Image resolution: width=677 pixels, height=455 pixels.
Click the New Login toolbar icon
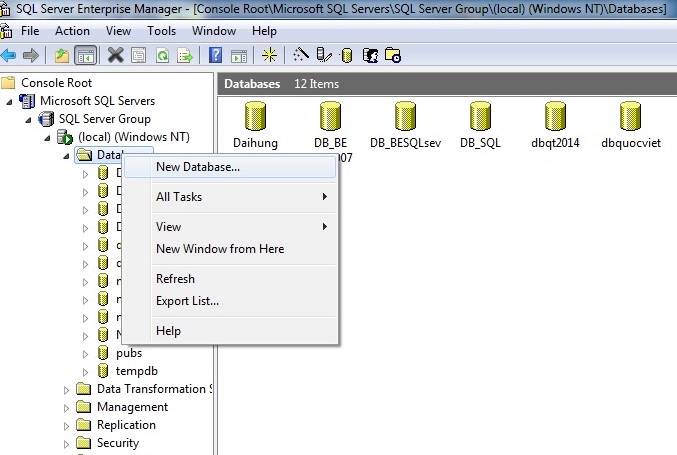coord(370,55)
